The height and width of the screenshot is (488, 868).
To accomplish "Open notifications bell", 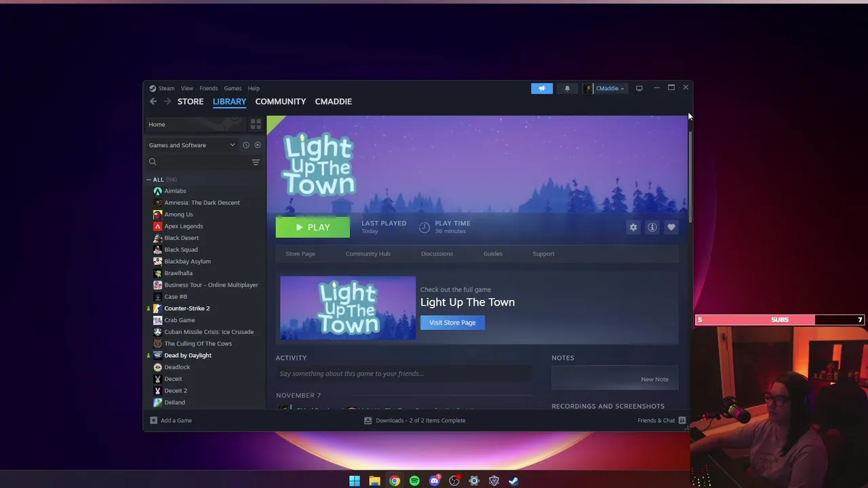I will (x=568, y=88).
